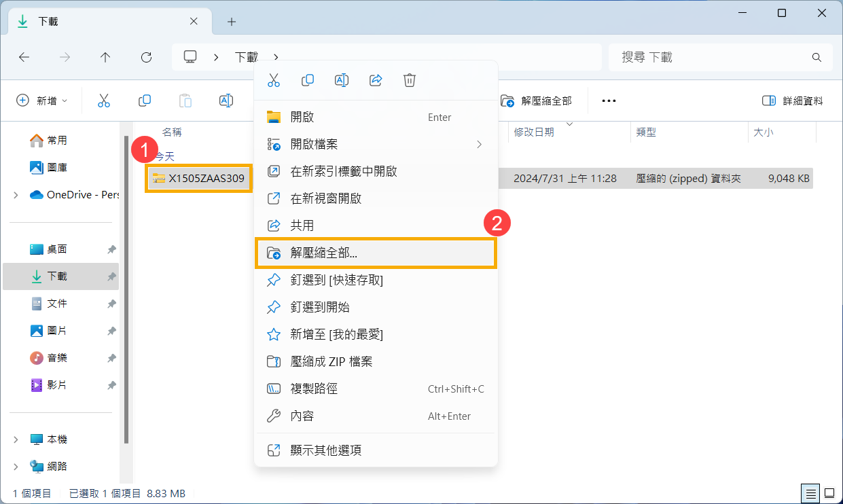Click the up arrow navigation button
This screenshot has width=843, height=504.
(105, 58)
